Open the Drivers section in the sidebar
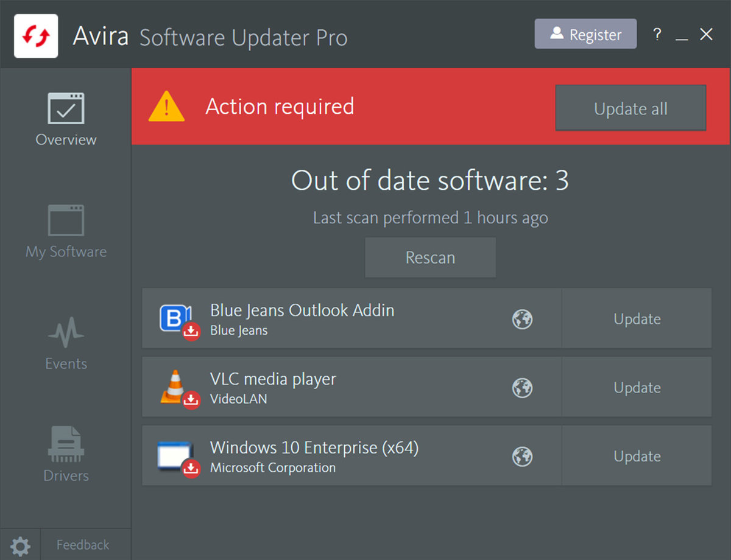Image resolution: width=731 pixels, height=560 pixels. point(66,455)
